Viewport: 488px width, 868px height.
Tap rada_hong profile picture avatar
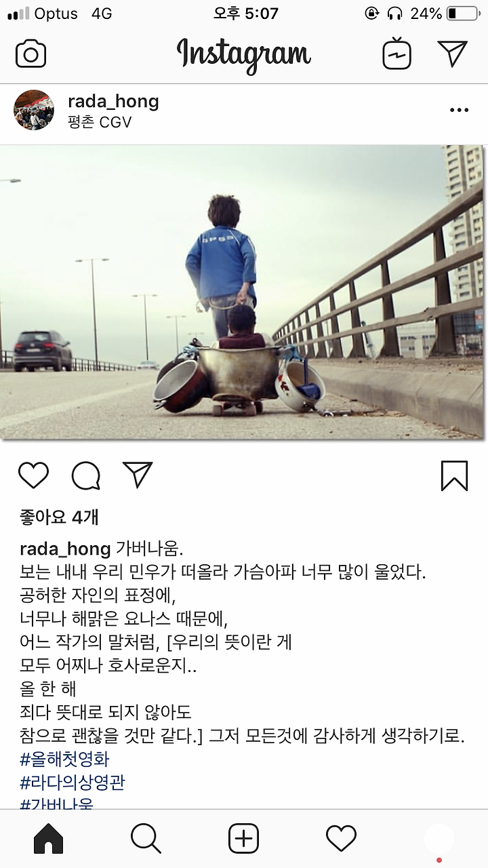33,110
